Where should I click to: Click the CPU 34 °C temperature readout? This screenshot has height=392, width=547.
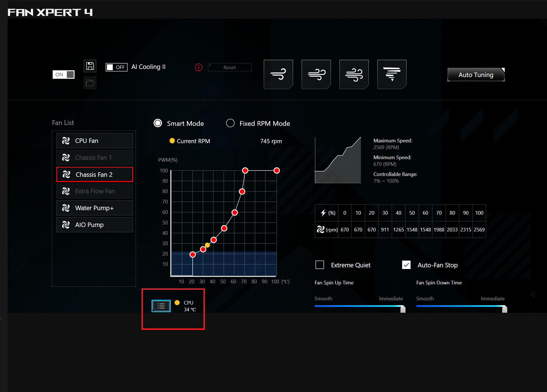[190, 306]
